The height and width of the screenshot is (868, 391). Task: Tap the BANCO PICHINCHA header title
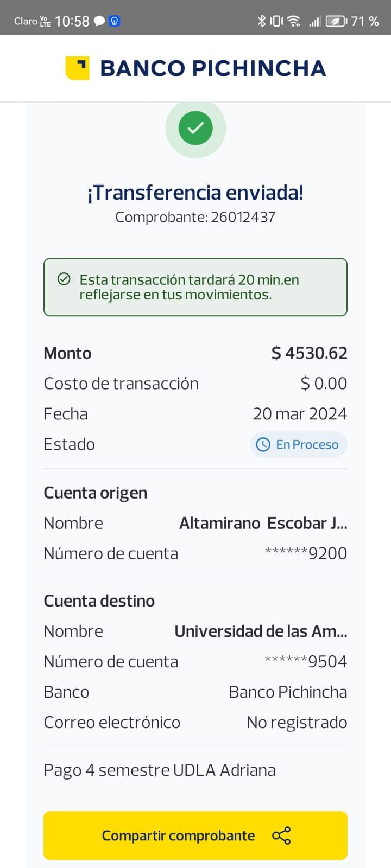pos(213,68)
